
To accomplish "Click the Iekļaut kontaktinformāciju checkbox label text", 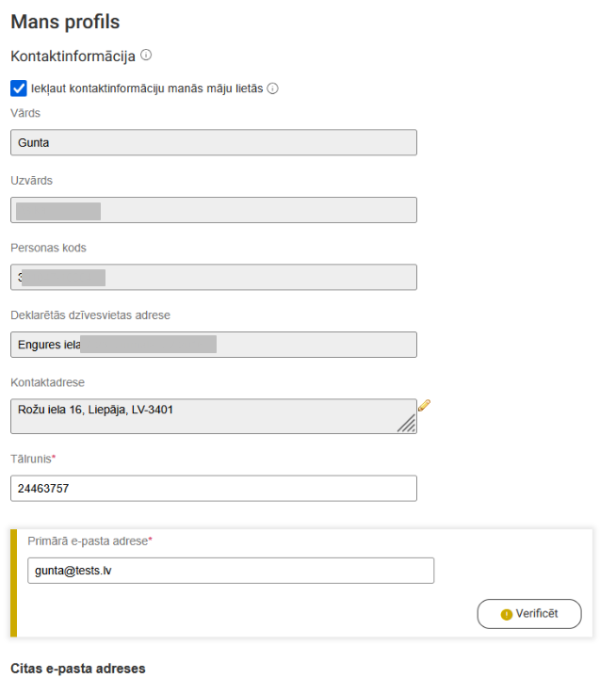I will [147, 89].
